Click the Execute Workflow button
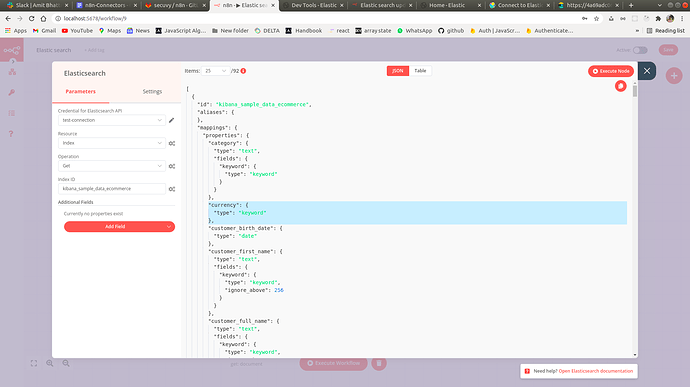This screenshot has width=690, height=387. click(334, 363)
